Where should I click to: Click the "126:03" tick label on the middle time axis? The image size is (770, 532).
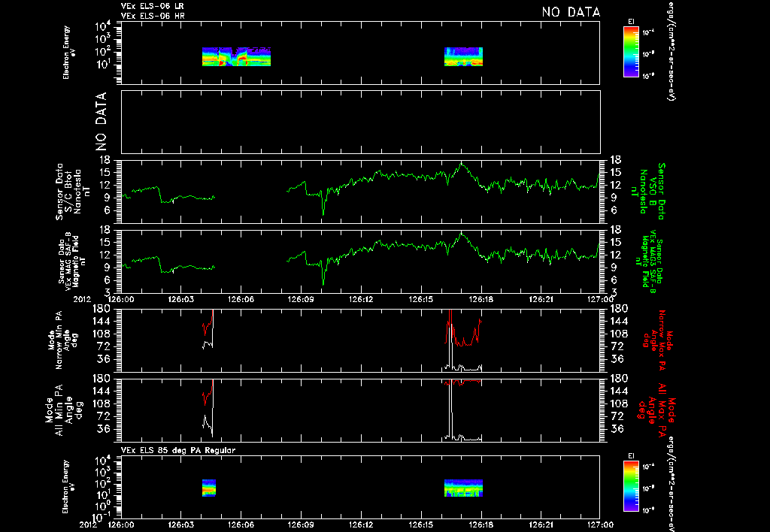click(181, 298)
